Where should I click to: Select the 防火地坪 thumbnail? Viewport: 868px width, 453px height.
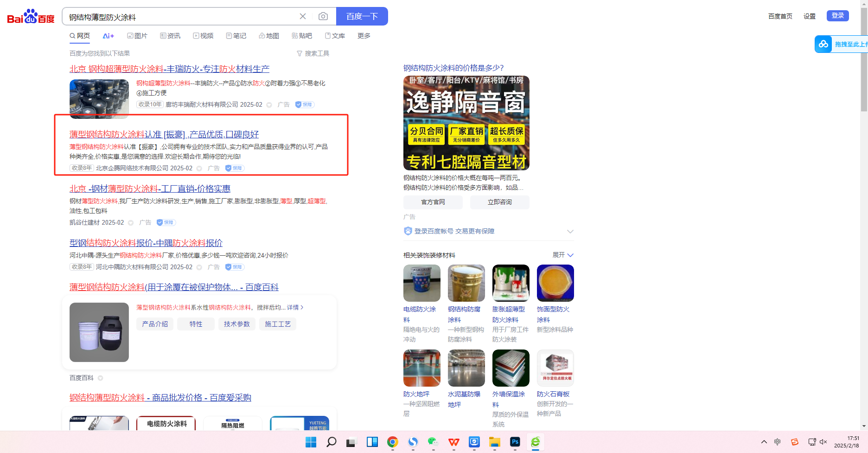pyautogui.click(x=422, y=368)
